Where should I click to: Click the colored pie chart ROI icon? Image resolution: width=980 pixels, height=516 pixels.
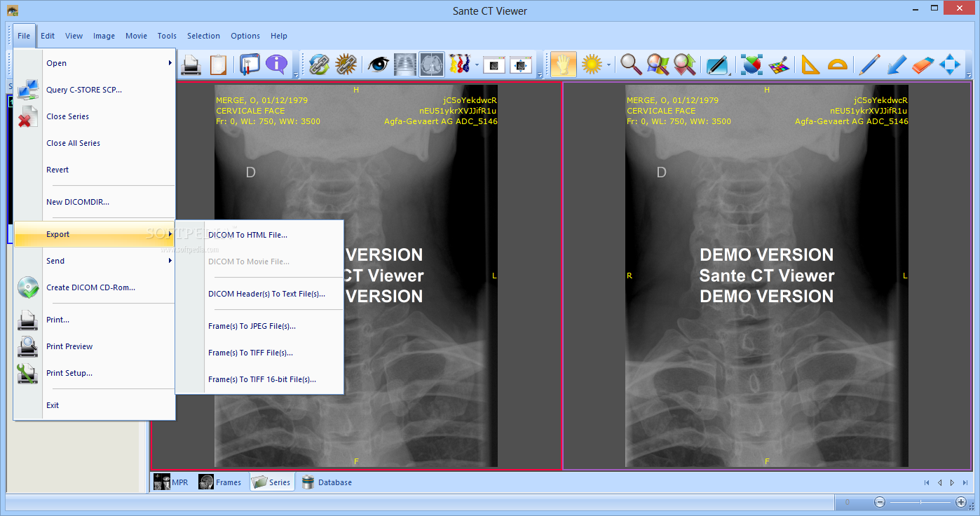coord(751,64)
